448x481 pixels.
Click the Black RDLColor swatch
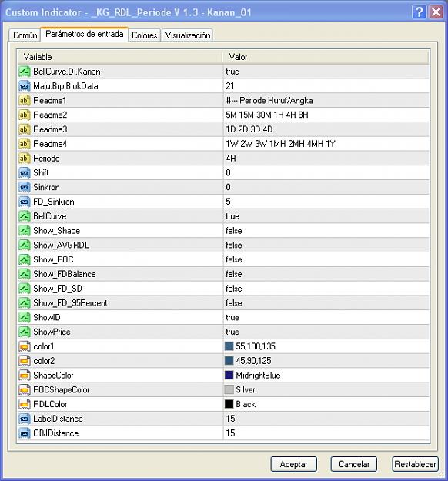229,404
